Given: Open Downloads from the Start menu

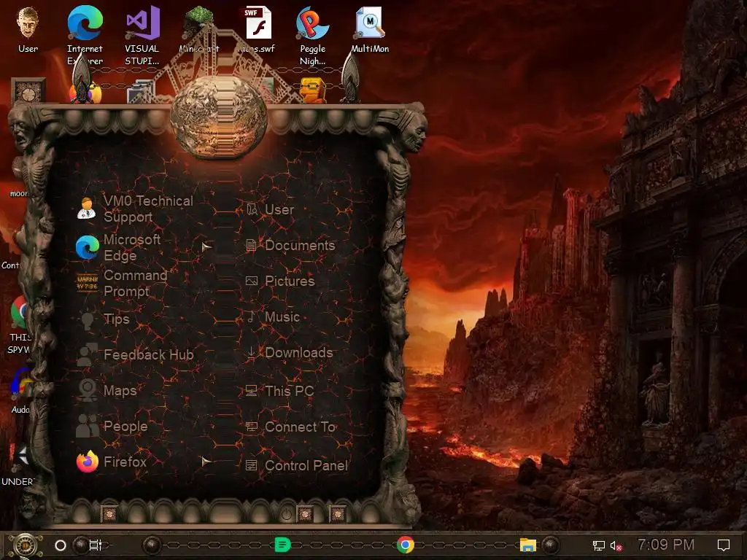Looking at the screenshot, I should coord(289,353).
